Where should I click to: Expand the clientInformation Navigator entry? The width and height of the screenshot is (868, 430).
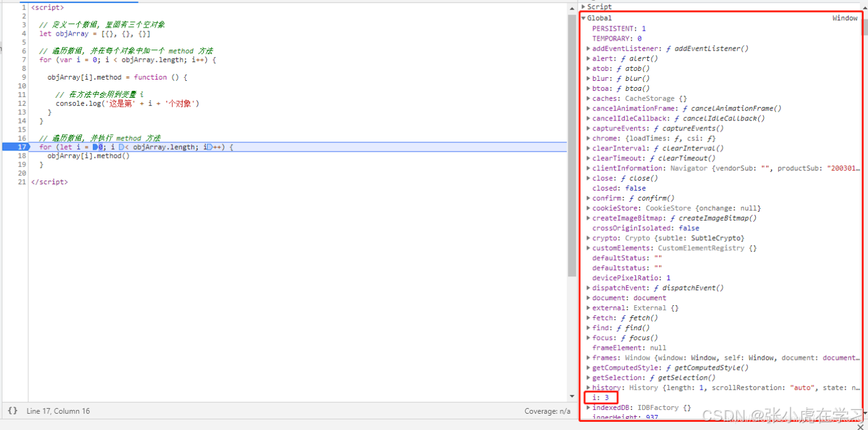pyautogui.click(x=588, y=168)
